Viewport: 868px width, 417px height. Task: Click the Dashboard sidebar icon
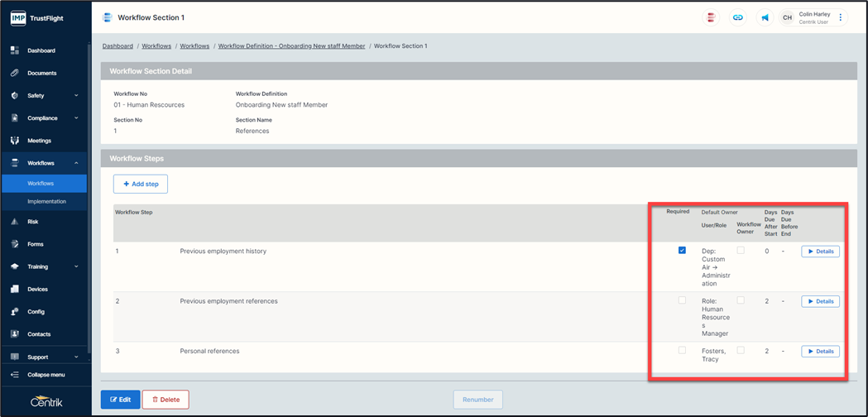coord(15,50)
